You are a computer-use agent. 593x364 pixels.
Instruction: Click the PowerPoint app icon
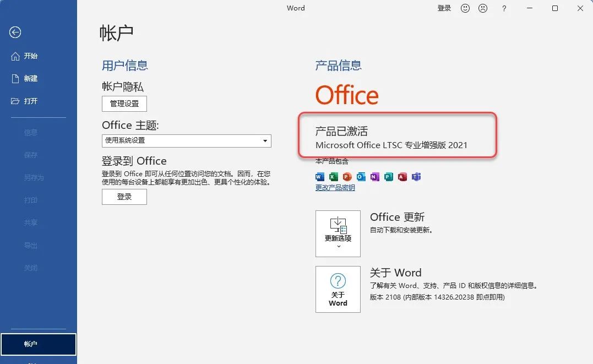(347, 177)
